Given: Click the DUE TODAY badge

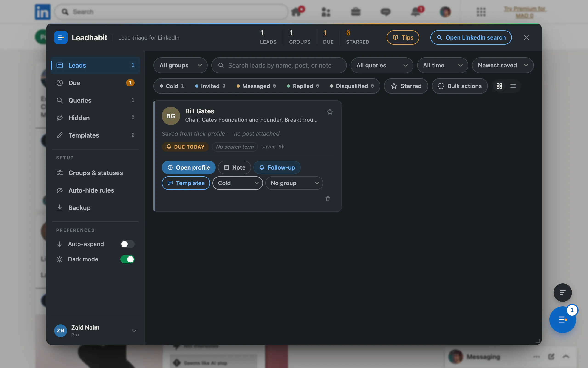Looking at the screenshot, I should tap(185, 147).
